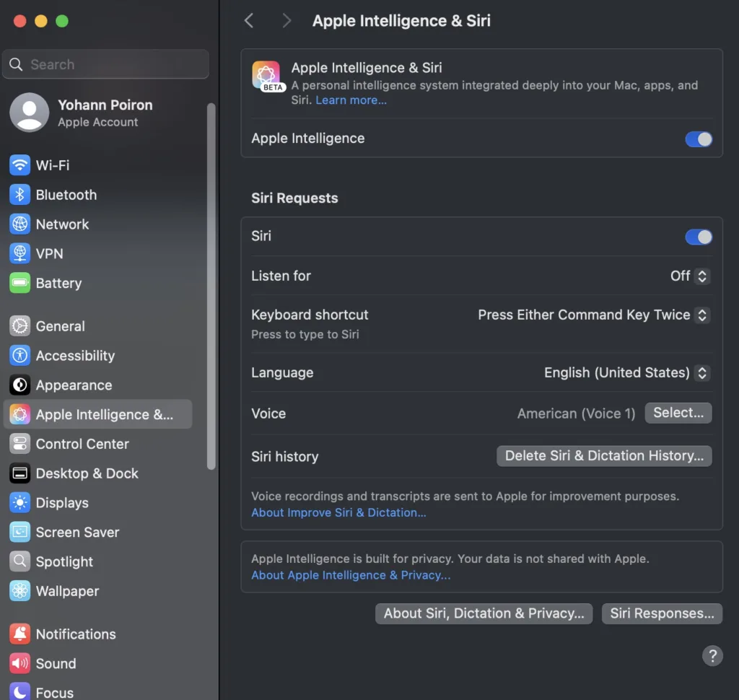The height and width of the screenshot is (700, 739).
Task: Click the green Battery icon
Action: (19, 283)
